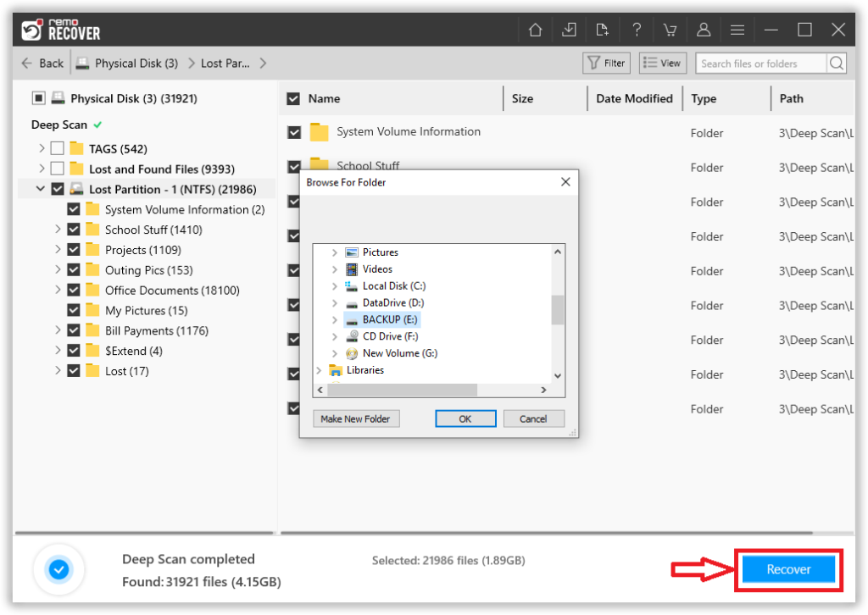Click the System Volume Information folder icon in list
Viewport: 868px width, 615px height.
coord(319,132)
